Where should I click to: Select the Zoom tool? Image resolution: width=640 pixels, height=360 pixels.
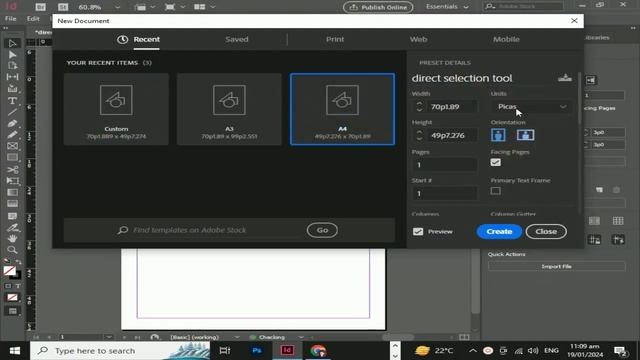click(x=12, y=249)
